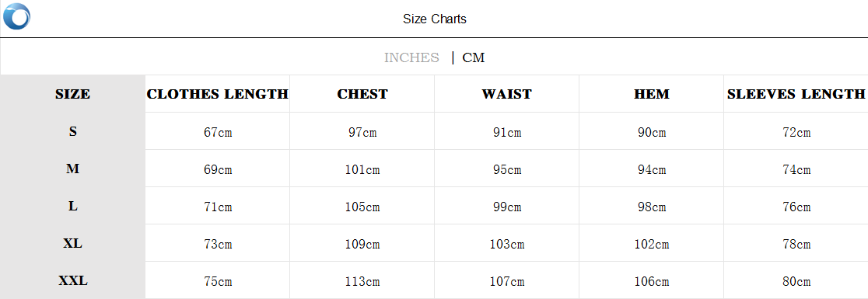Click the CHEST column header
Viewport: 868px width, 299px height.
click(x=362, y=94)
